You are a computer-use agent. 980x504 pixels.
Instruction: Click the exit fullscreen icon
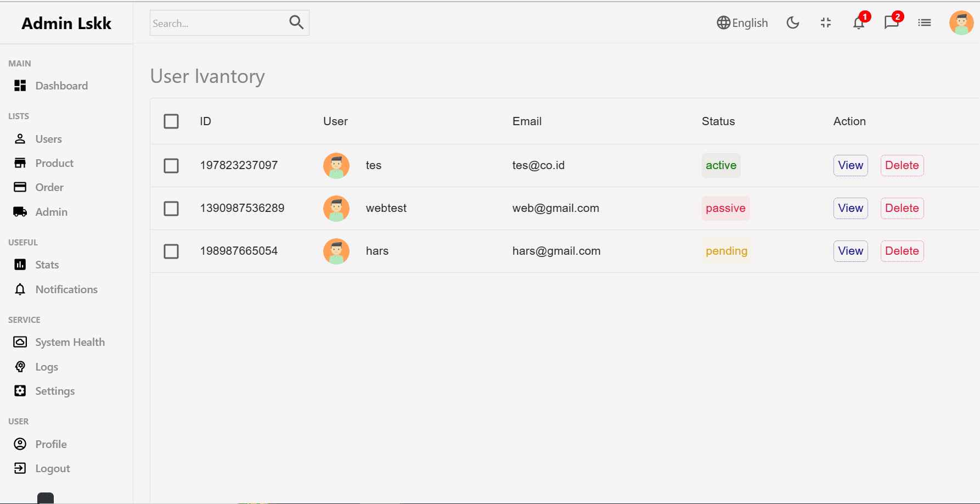pos(826,23)
